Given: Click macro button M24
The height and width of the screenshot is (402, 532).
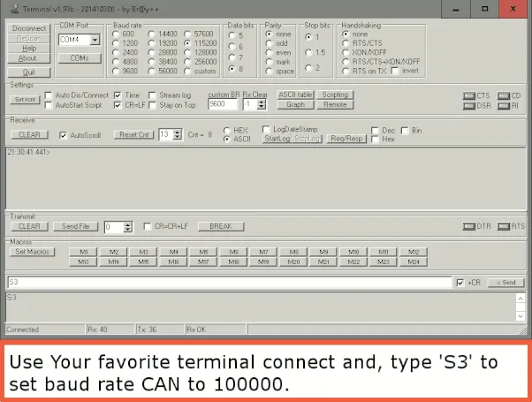Looking at the screenshot, I should click(x=414, y=262).
